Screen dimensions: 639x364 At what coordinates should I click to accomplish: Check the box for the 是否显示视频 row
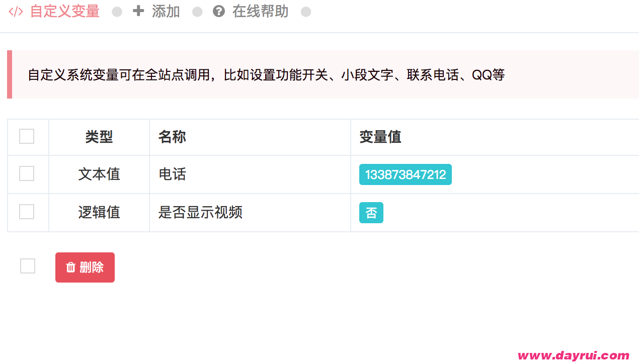point(27,212)
